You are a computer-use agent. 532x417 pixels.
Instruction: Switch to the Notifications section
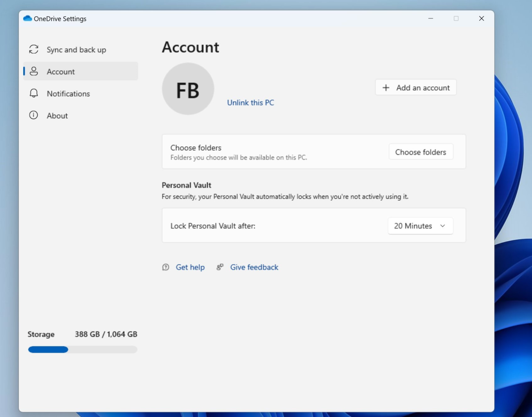click(x=68, y=93)
